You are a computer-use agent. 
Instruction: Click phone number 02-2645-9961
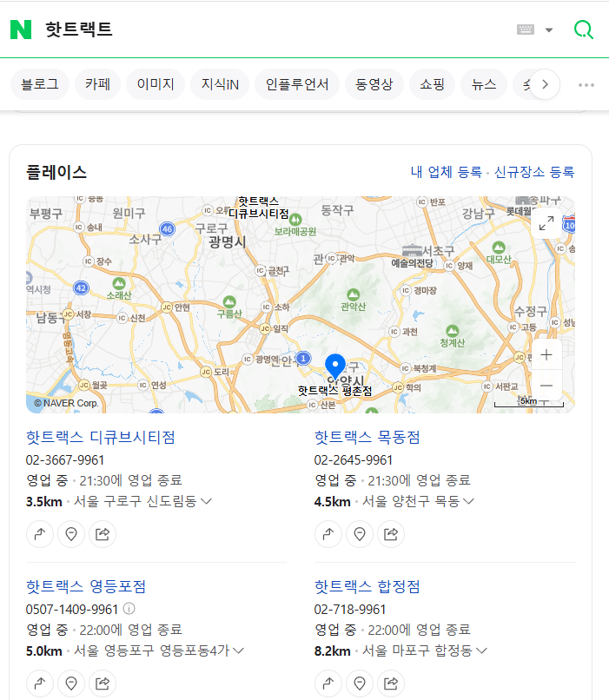[354, 459]
